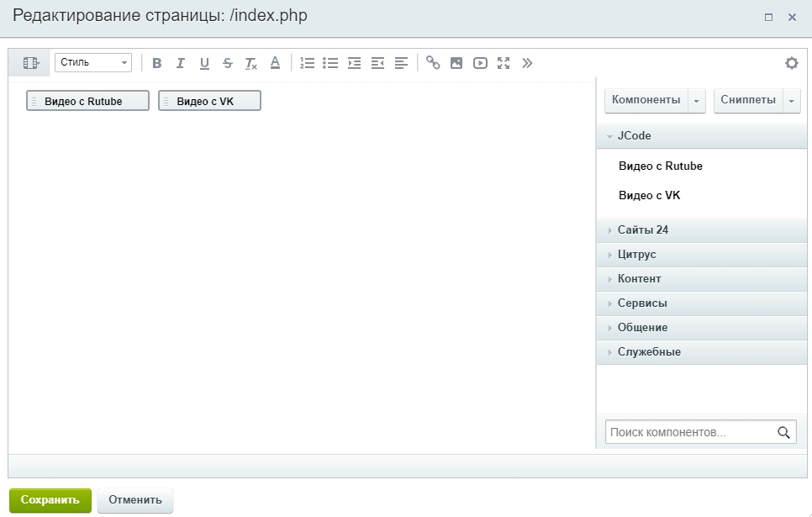
Task: Insert a video
Action: (x=480, y=63)
